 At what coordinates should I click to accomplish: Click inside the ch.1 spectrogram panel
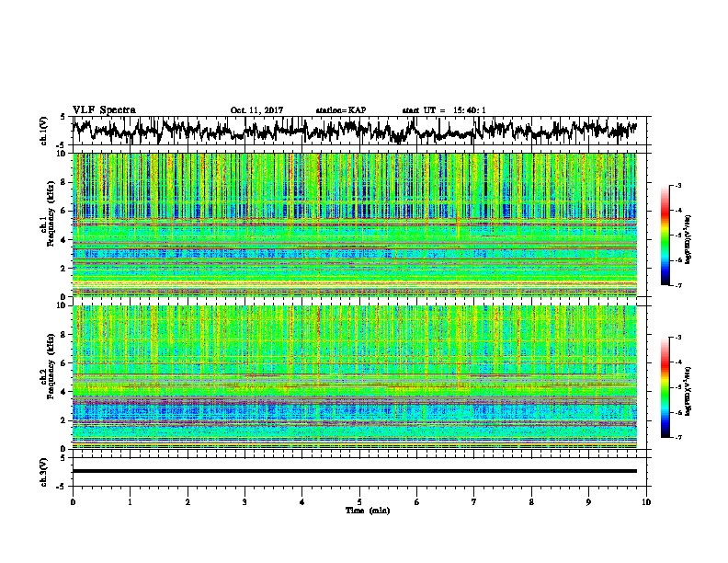(x=355, y=224)
